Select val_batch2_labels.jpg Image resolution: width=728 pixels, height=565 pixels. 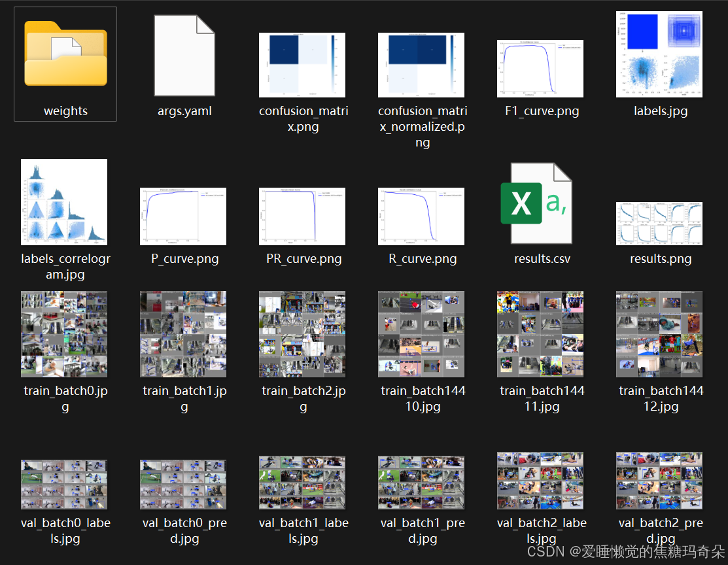pos(540,481)
